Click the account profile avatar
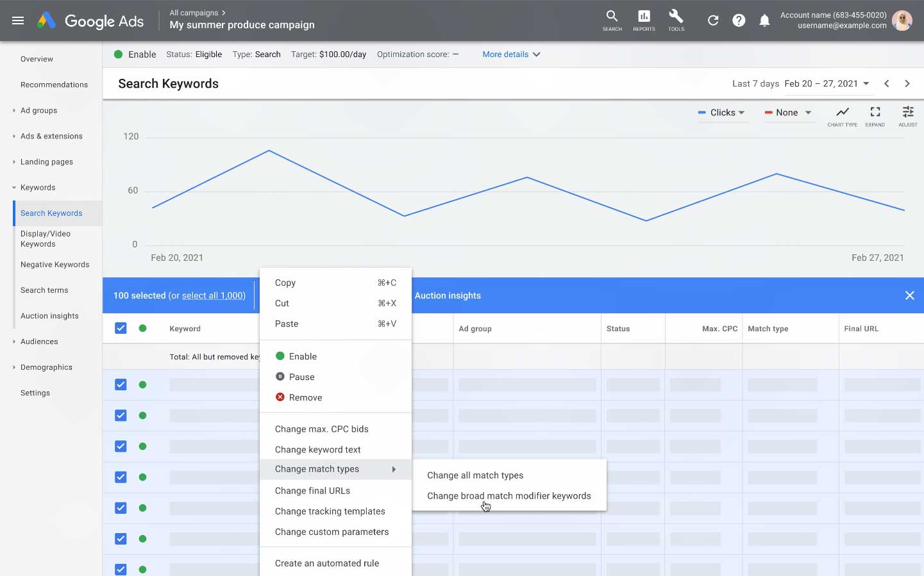The image size is (924, 576). point(902,21)
